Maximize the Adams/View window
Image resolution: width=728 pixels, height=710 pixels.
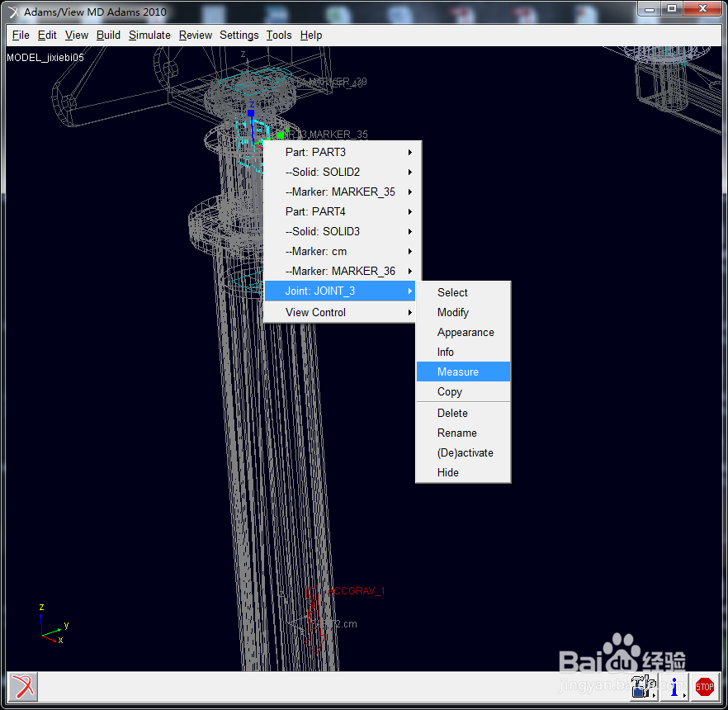[671, 8]
